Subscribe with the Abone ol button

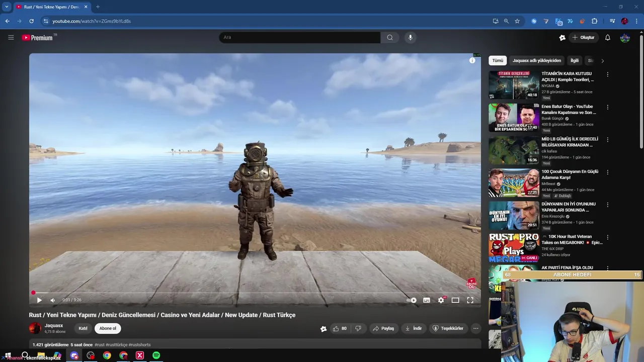(108, 328)
